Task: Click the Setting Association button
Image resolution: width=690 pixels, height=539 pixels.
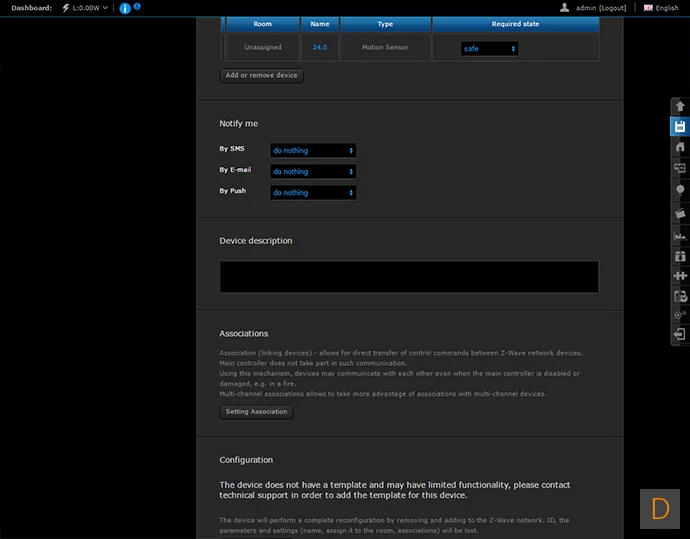Action: (x=256, y=412)
